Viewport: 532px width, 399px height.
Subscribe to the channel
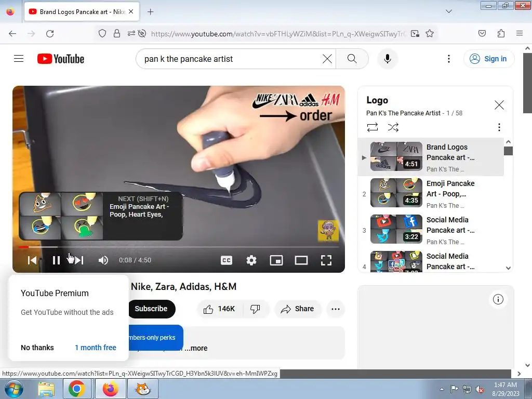[x=151, y=309]
